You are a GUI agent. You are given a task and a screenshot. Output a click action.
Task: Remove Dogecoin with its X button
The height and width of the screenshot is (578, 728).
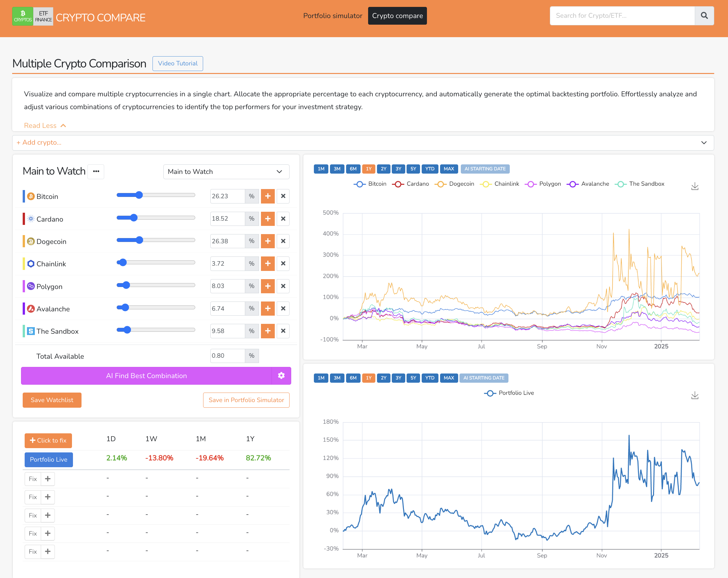click(x=283, y=241)
